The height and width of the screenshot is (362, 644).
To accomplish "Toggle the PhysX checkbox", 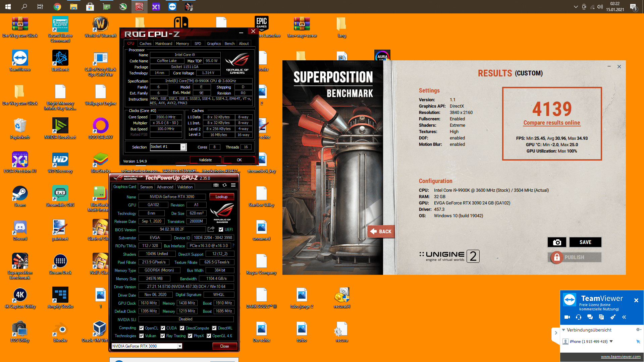I will click(190, 336).
